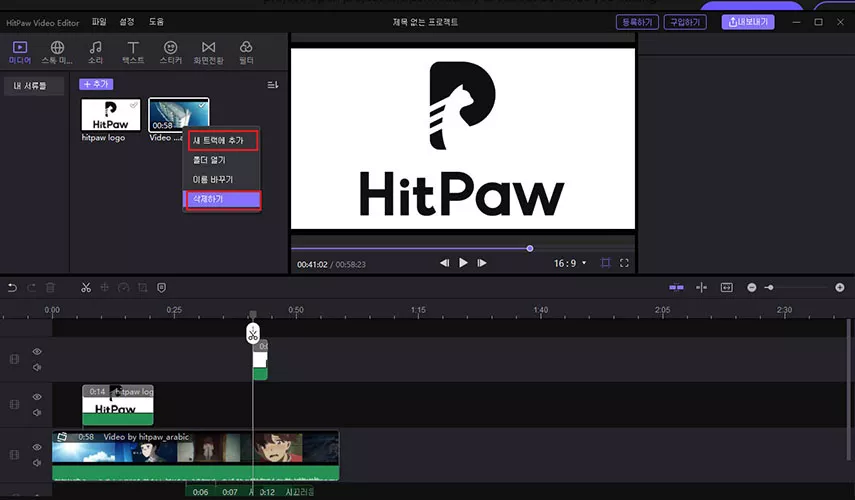Open the 미디어 media tab
Screen dimensions: 855x500
(x=20, y=52)
